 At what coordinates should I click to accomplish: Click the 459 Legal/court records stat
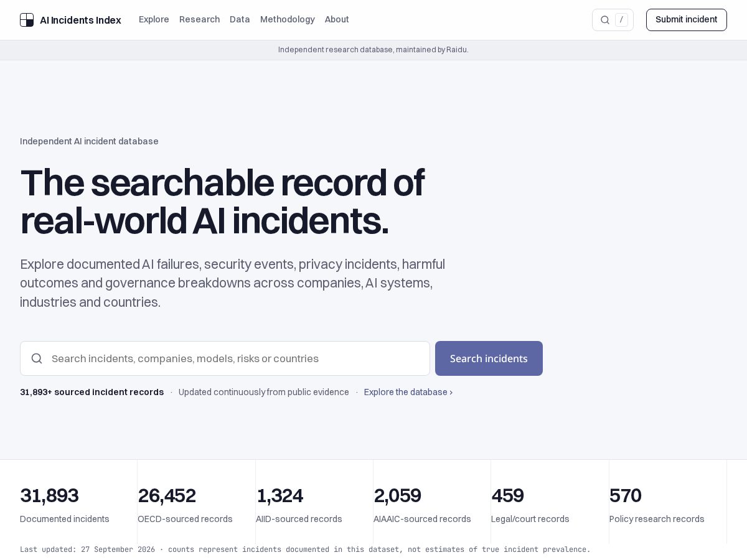[530, 505]
